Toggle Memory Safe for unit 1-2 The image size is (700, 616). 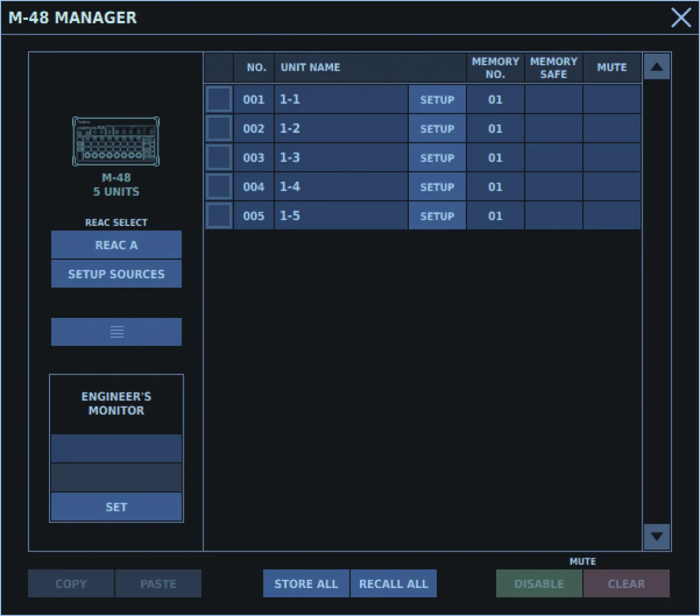[554, 128]
